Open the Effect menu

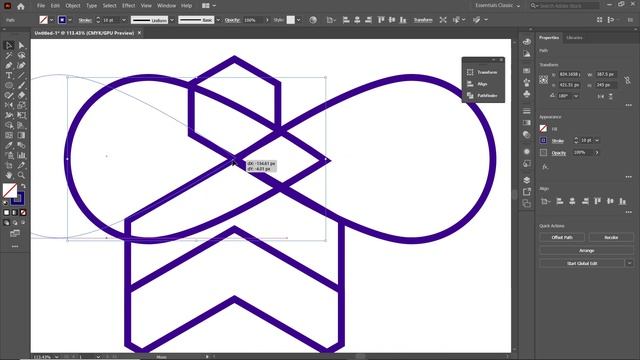tap(128, 6)
